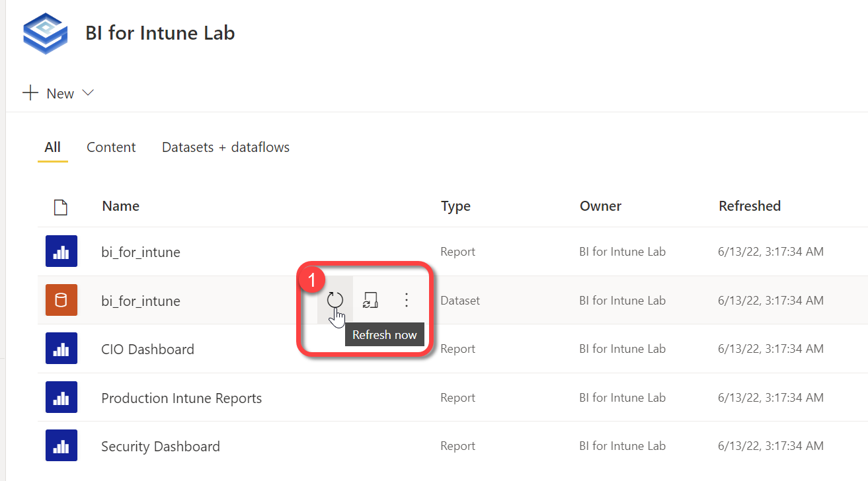Click refreshed date in Production Intune Reports row
868x481 pixels.
coord(771,398)
